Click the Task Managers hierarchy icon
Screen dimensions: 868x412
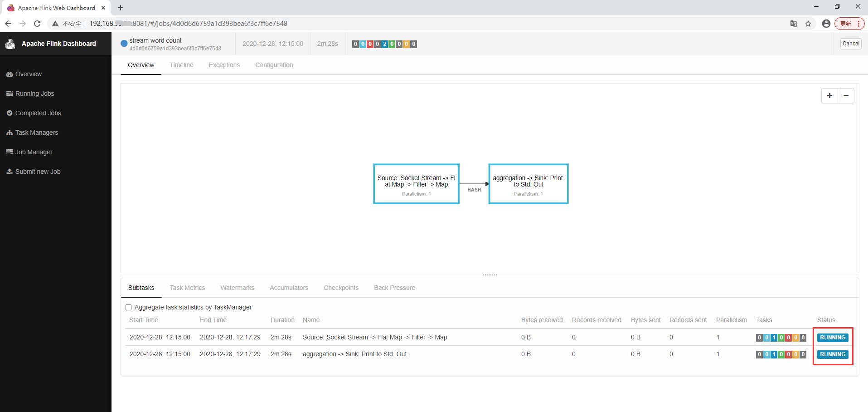(x=9, y=132)
